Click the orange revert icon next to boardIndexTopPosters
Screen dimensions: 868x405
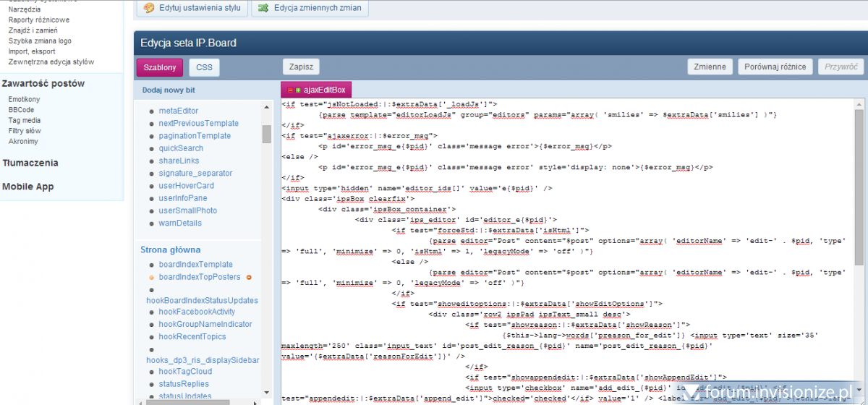tap(249, 277)
